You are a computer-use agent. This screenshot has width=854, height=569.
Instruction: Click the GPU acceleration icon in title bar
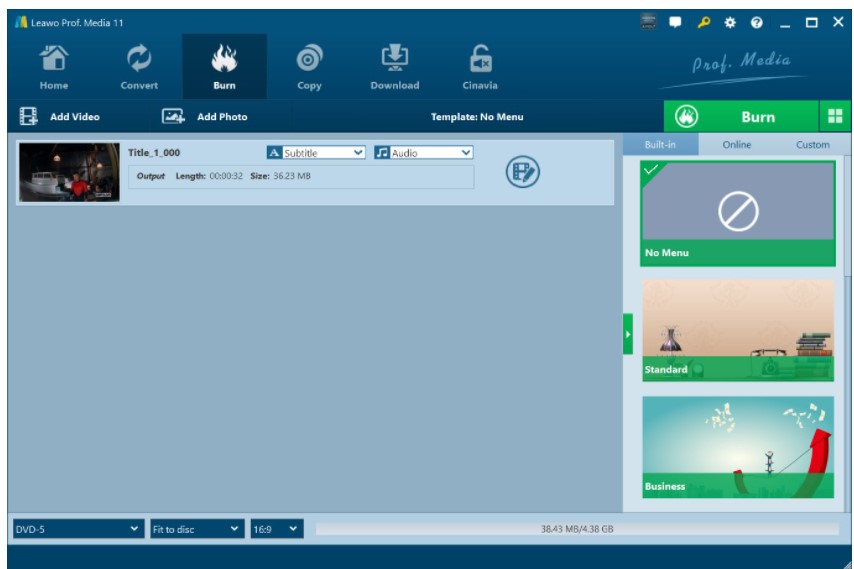click(x=648, y=22)
